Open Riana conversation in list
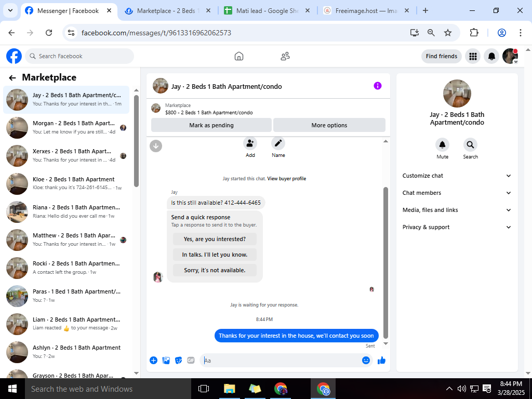Screen dimensions: 532x399 (x=66, y=212)
